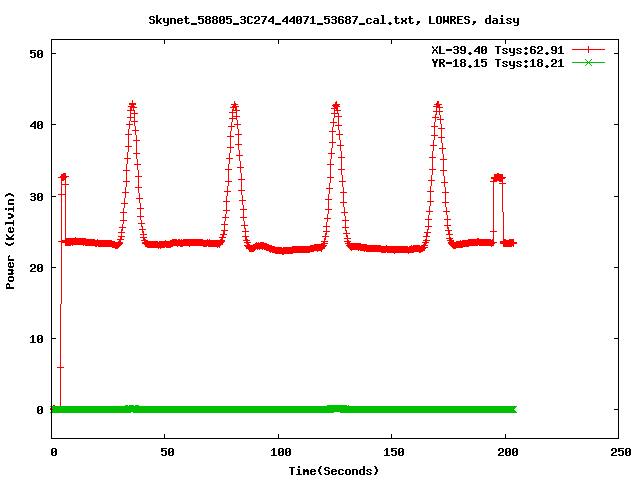Click the y-axis tick label 10
The width and height of the screenshot is (640, 480).
(x=36, y=339)
